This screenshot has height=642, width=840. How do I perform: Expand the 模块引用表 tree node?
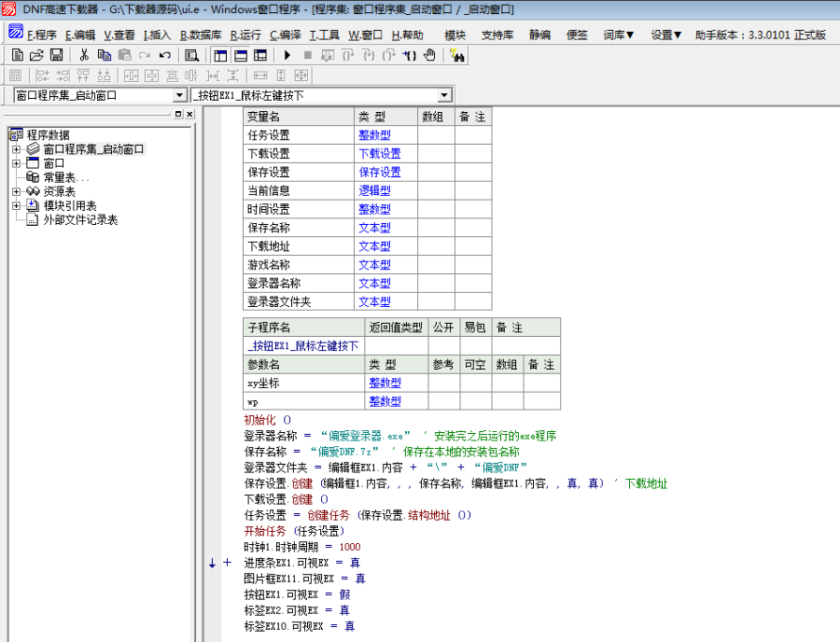pyautogui.click(x=16, y=205)
